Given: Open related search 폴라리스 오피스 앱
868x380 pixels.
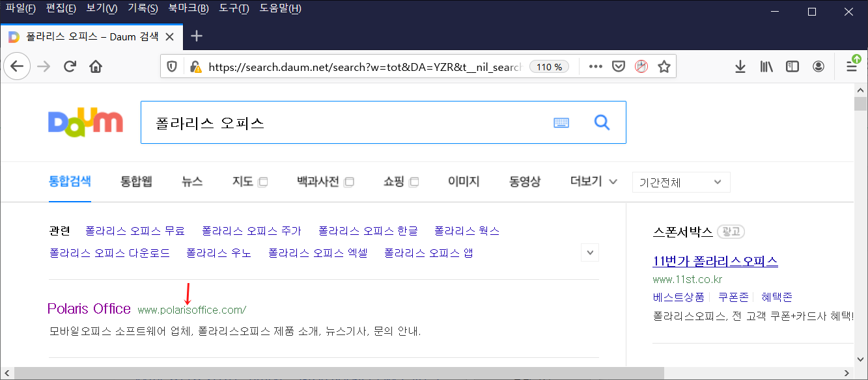Looking at the screenshot, I should click(x=428, y=252).
